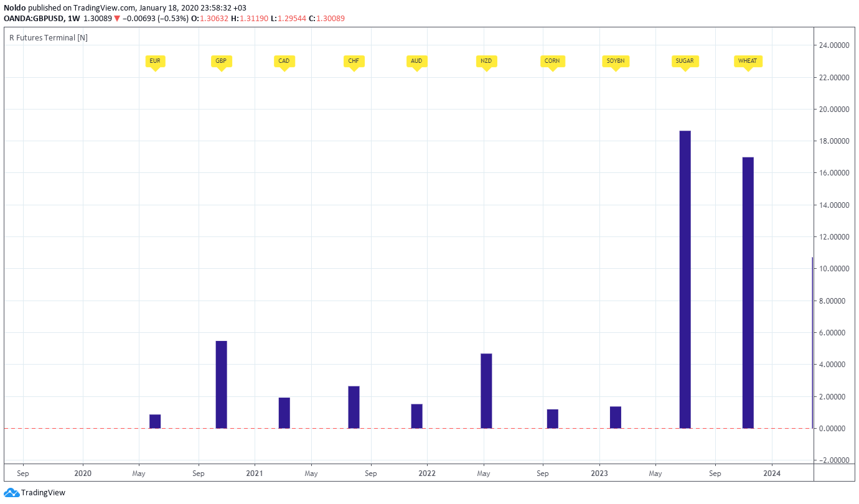Select the AUD histogram bar
The width and height of the screenshot is (859, 504).
pyautogui.click(x=416, y=416)
